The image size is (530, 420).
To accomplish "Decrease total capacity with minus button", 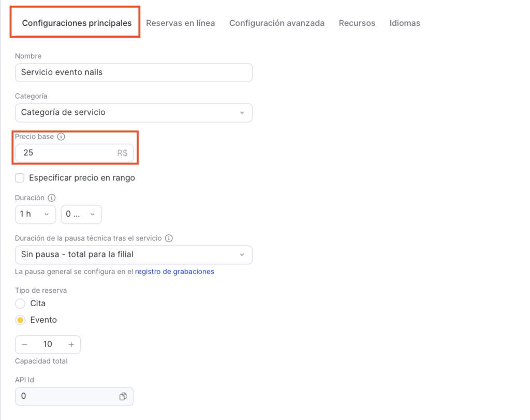I will [x=24, y=344].
